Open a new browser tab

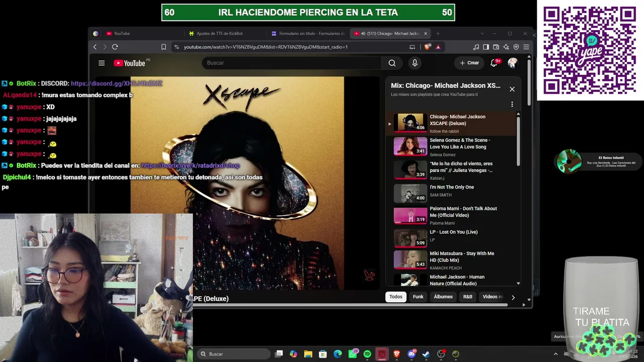tap(438, 34)
